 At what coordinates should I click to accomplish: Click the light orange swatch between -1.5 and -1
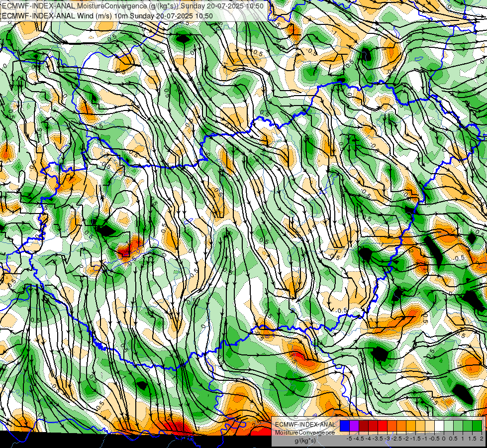click(420, 426)
